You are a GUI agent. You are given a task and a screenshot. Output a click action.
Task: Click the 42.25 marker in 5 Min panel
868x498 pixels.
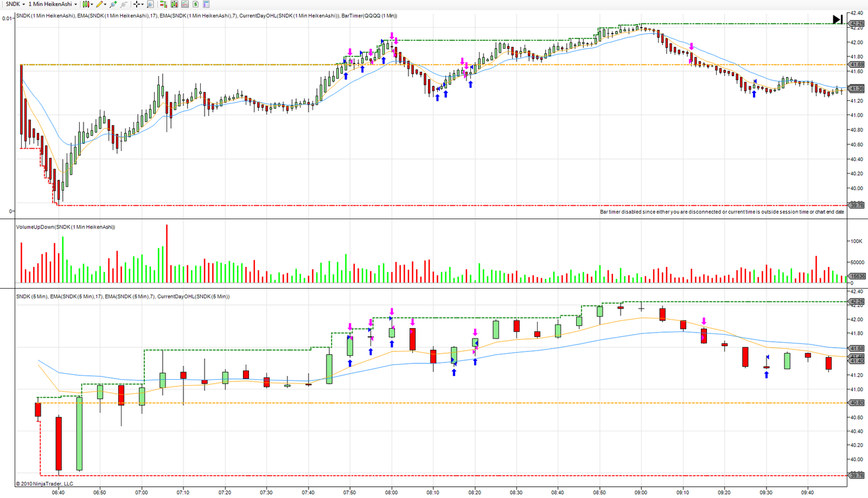point(857,302)
